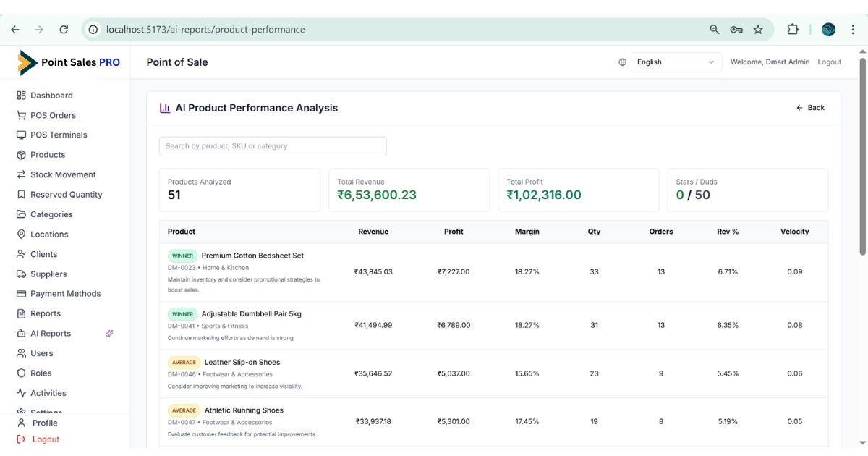Click the browser zoom magnifier icon
868x456 pixels.
(715, 30)
